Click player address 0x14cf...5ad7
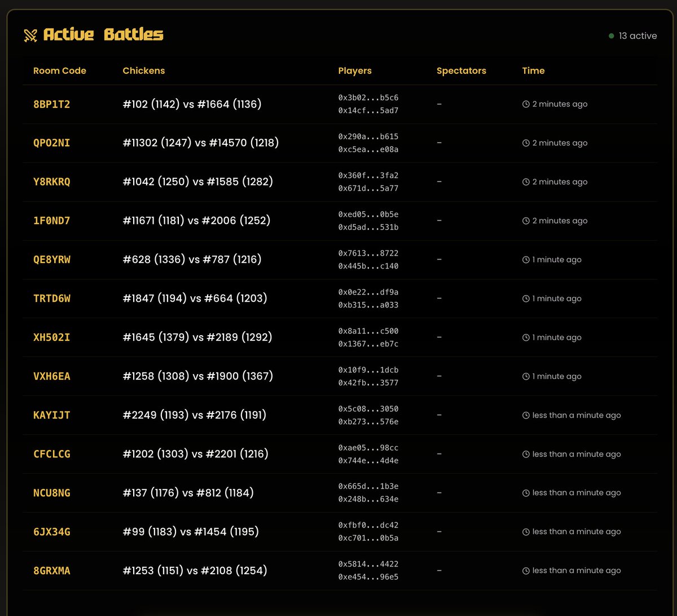 click(368, 111)
